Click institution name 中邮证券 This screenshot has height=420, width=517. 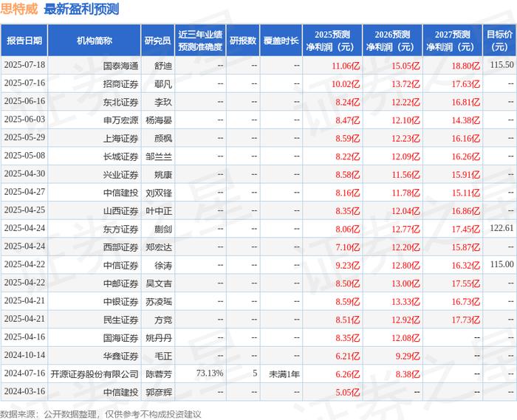point(120,283)
